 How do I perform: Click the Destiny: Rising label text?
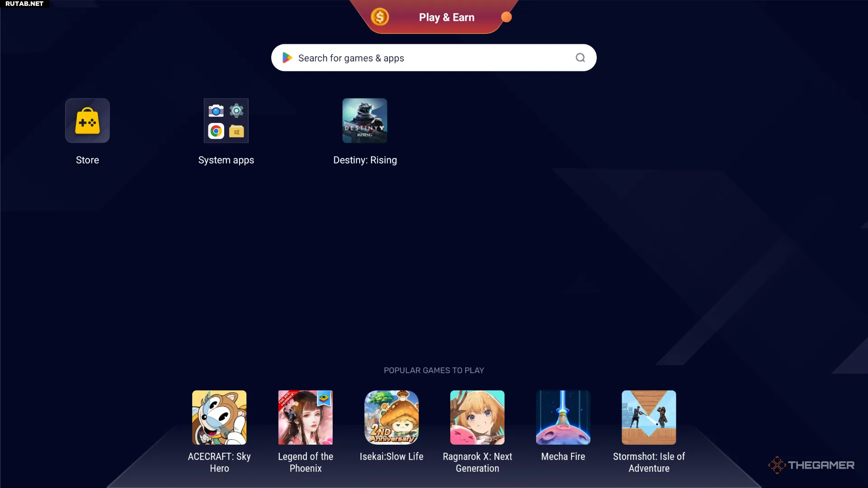[365, 160]
